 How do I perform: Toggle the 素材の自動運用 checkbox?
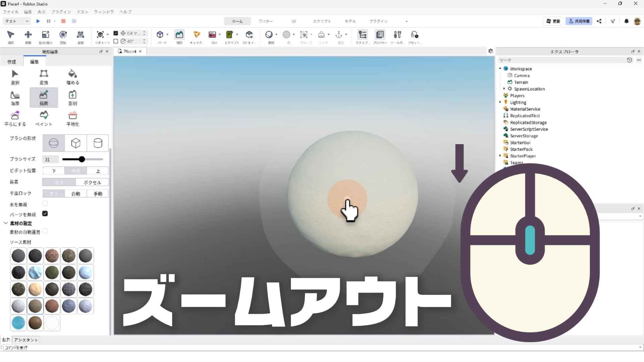pos(45,231)
